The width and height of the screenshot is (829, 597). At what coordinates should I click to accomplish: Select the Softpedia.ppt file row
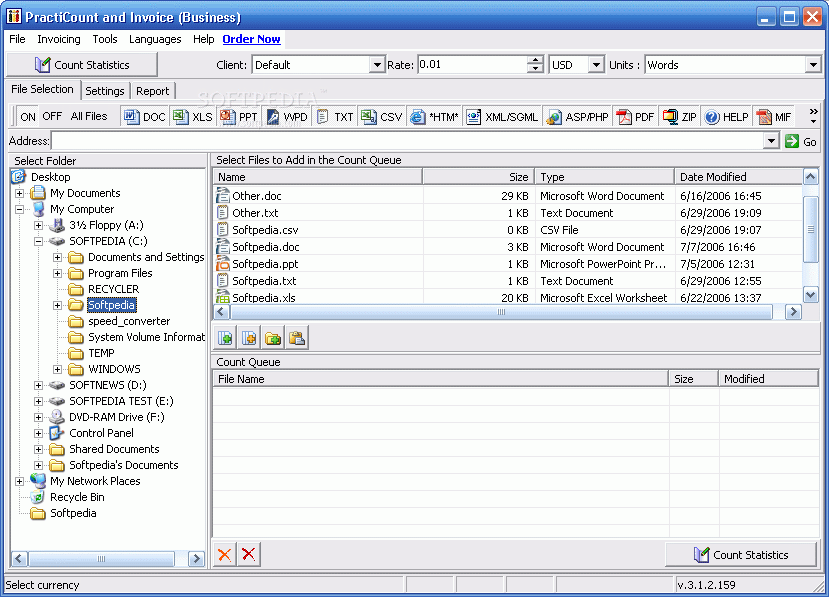point(508,264)
